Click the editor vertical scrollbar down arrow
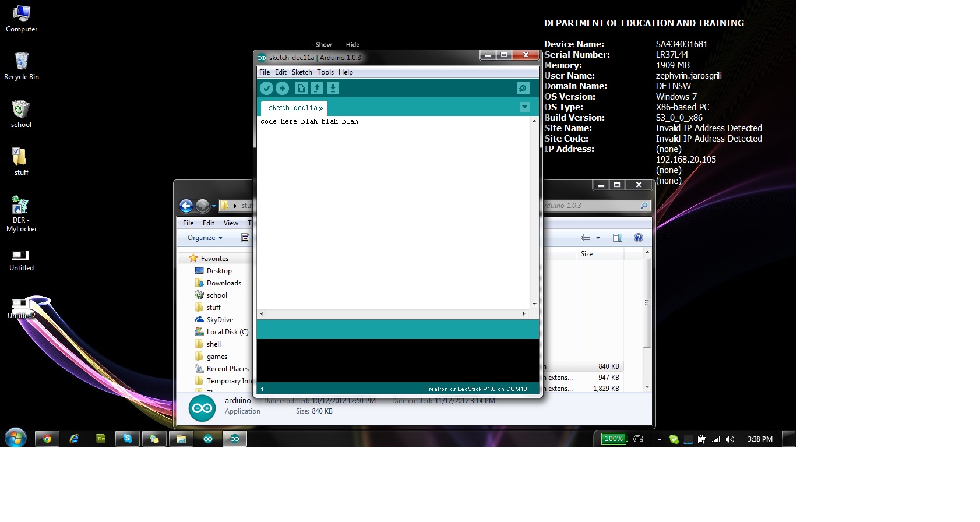 tap(534, 304)
